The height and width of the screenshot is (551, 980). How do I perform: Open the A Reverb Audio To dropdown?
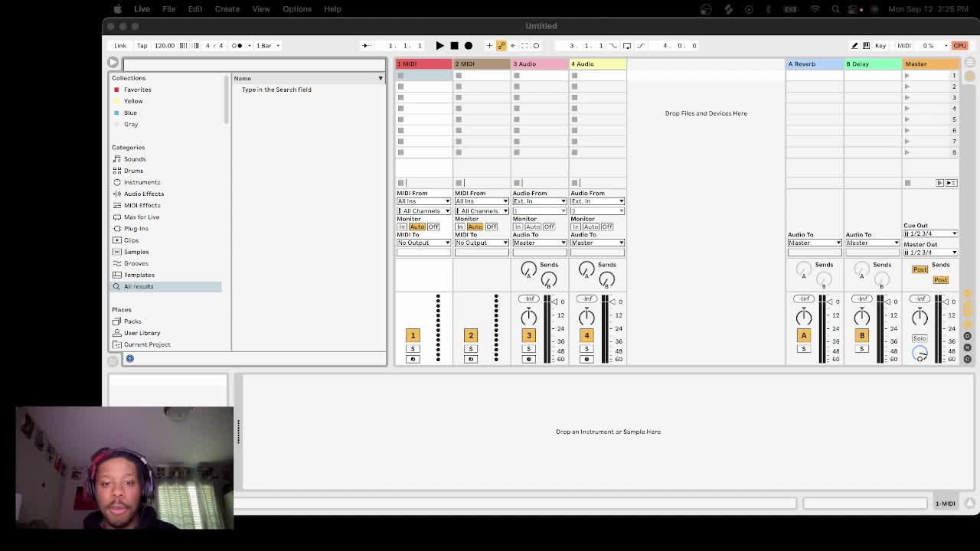(x=815, y=243)
